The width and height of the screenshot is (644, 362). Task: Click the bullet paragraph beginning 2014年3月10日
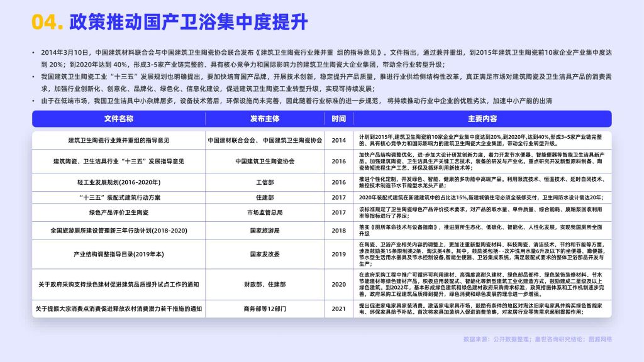(x=326, y=58)
